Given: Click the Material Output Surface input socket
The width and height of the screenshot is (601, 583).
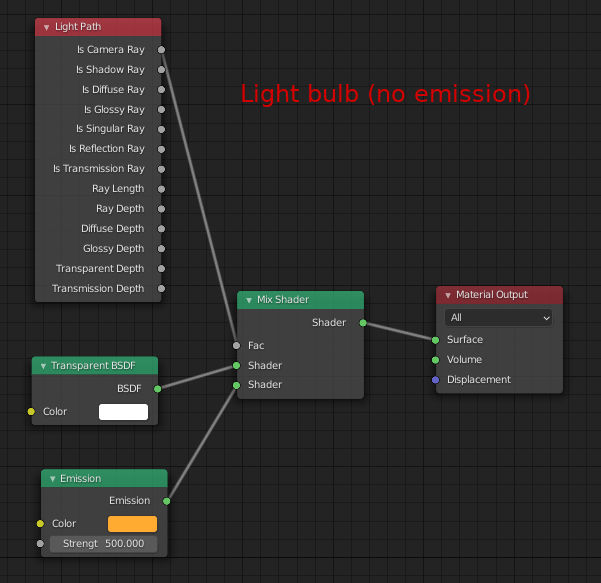Looking at the screenshot, I should 436,340.
